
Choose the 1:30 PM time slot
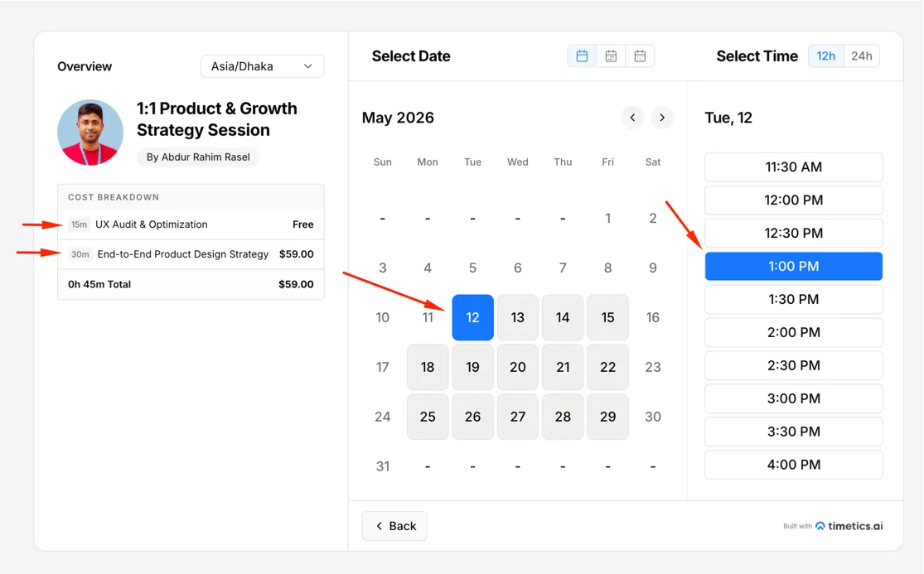click(794, 299)
